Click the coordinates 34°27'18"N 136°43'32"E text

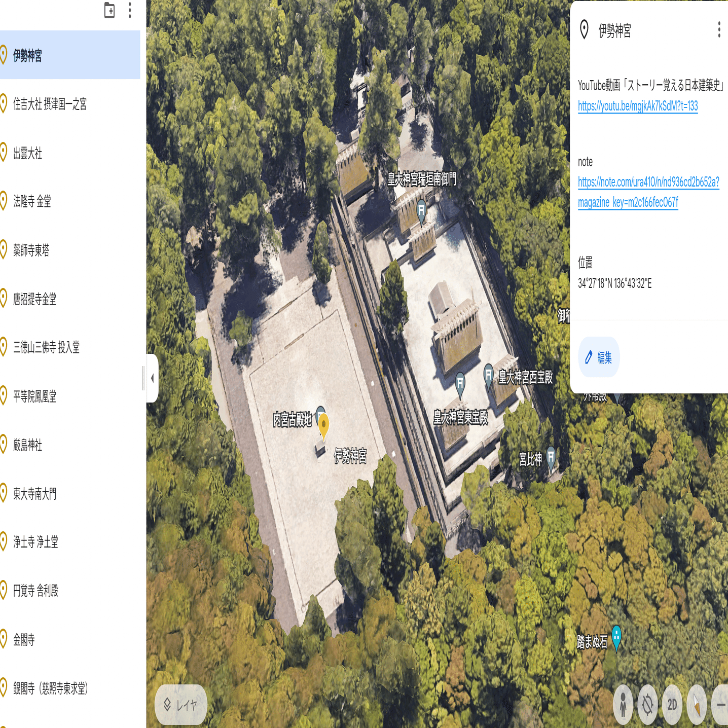click(615, 283)
